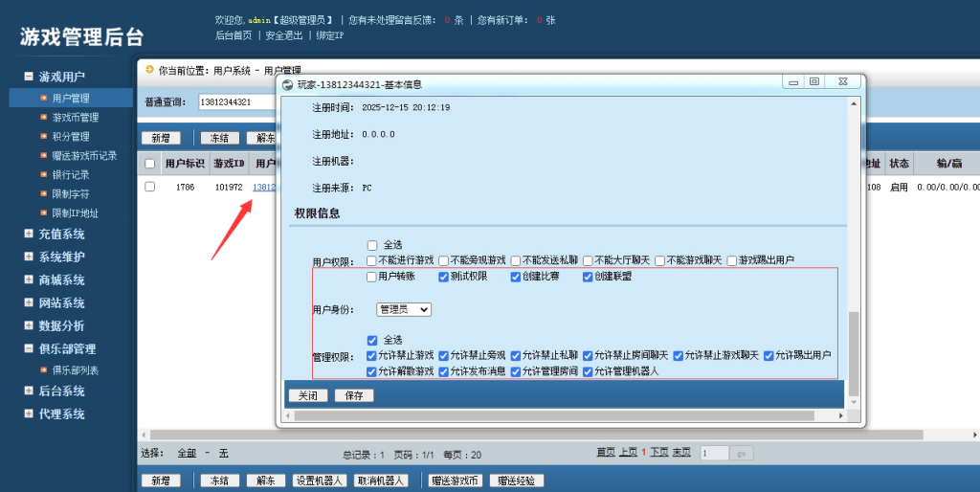The image size is (980, 492).
Task: Focus the 普通查询 search field
Action: click(237, 101)
